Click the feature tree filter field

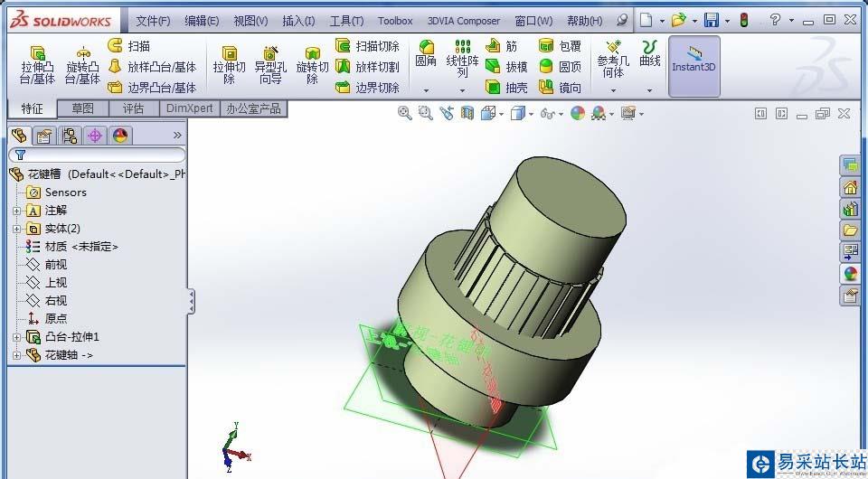pyautogui.click(x=97, y=155)
